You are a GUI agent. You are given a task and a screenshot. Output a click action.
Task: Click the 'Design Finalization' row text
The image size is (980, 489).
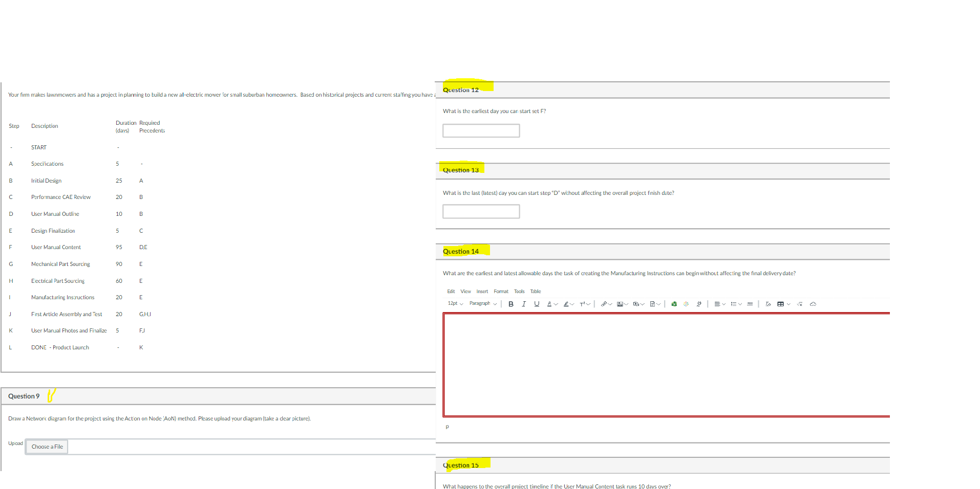pos(53,231)
